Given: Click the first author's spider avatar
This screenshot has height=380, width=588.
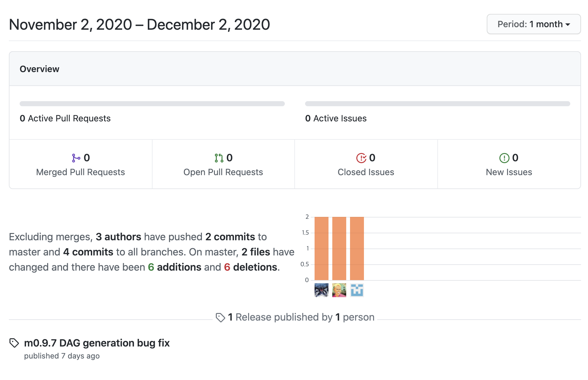Looking at the screenshot, I should [x=322, y=290].
